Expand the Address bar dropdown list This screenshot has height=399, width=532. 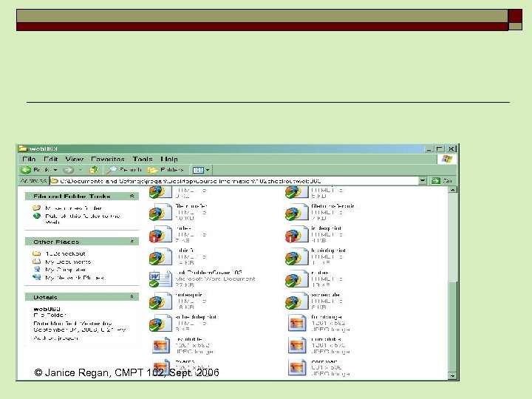(423, 181)
